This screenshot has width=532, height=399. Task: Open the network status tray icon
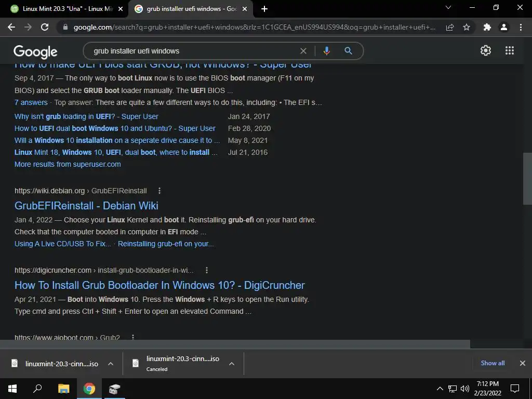click(x=453, y=389)
